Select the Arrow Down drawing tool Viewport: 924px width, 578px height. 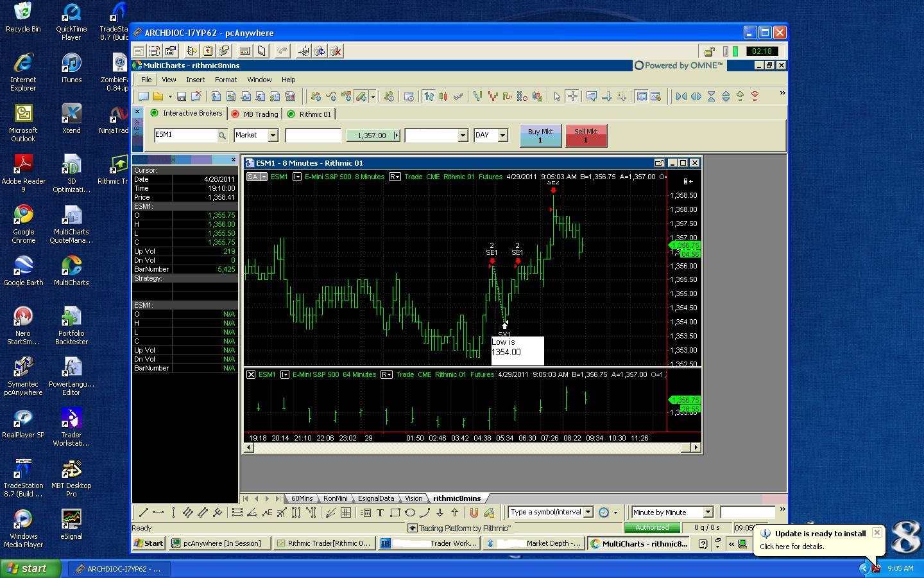click(440, 512)
